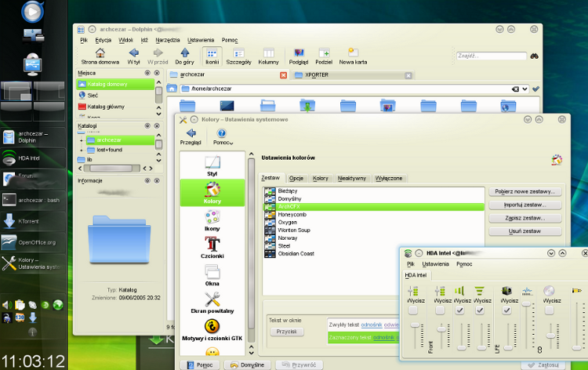The image size is (588, 370).
Task: Click the Pobierz nowe zestawy button
Action: [x=524, y=191]
